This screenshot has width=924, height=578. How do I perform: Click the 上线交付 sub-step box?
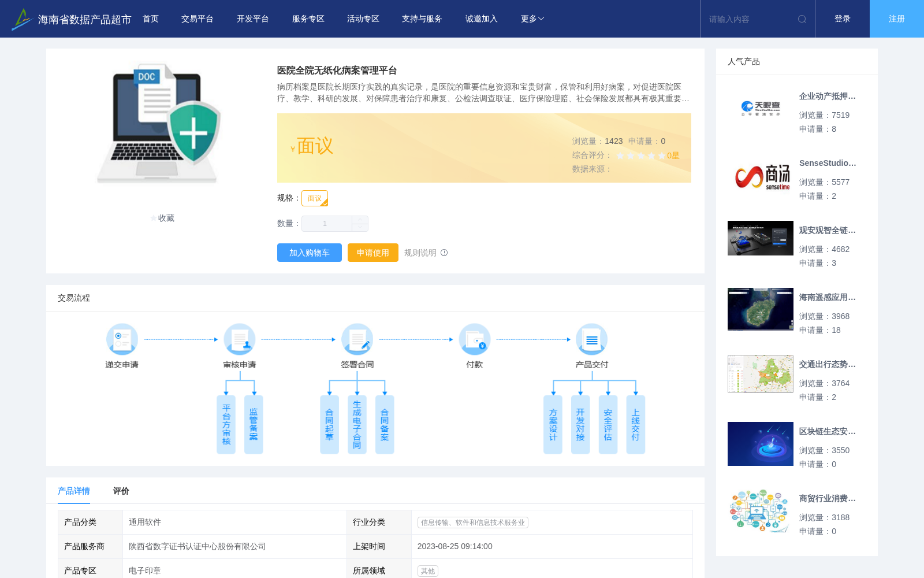click(x=636, y=425)
